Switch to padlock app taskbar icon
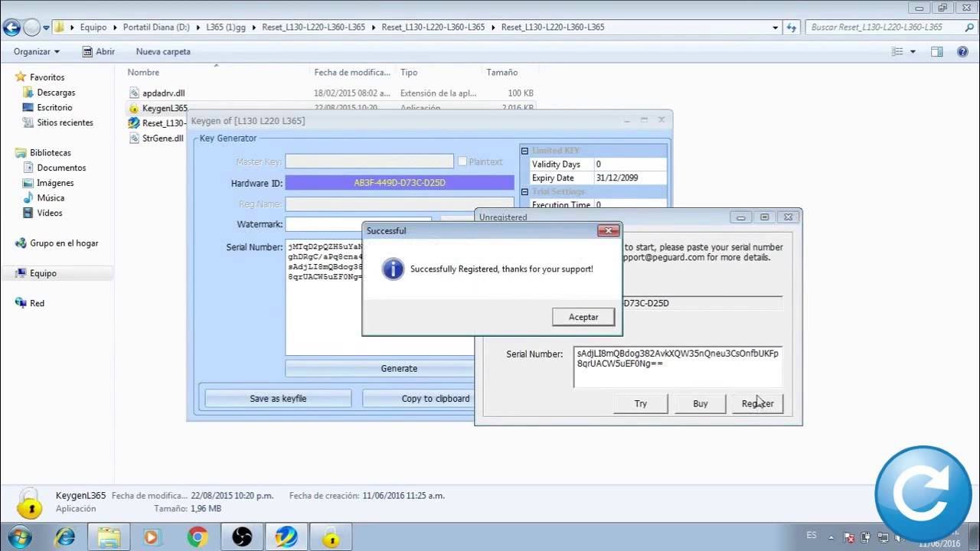The height and width of the screenshot is (551, 980). pos(331,537)
